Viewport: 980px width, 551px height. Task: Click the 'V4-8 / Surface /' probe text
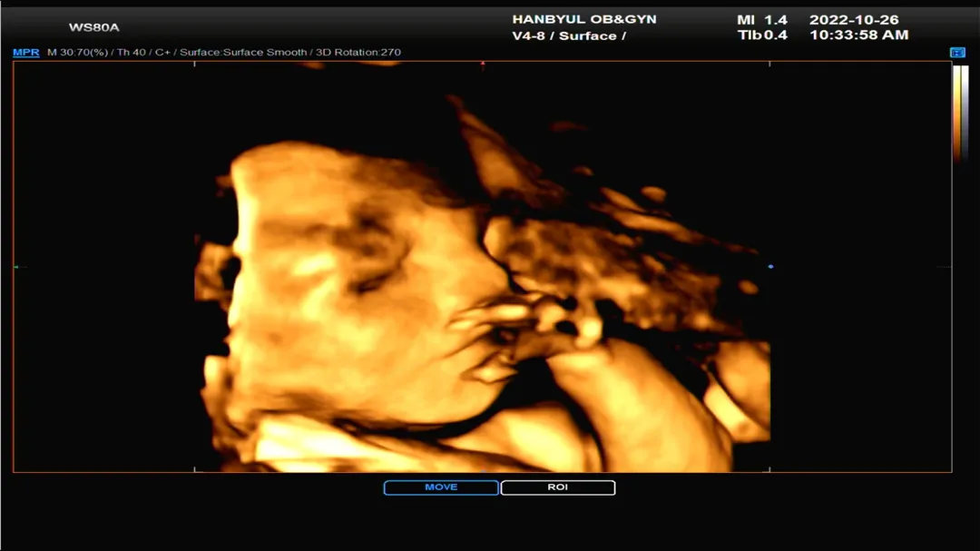569,35
